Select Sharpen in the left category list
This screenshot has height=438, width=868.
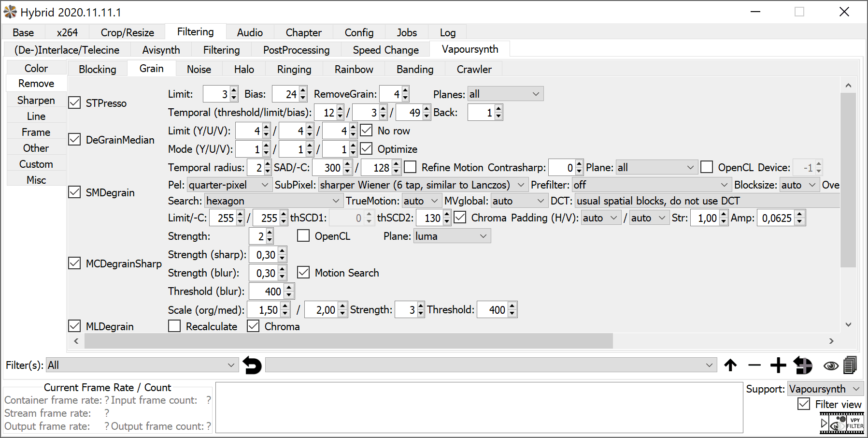(x=36, y=100)
